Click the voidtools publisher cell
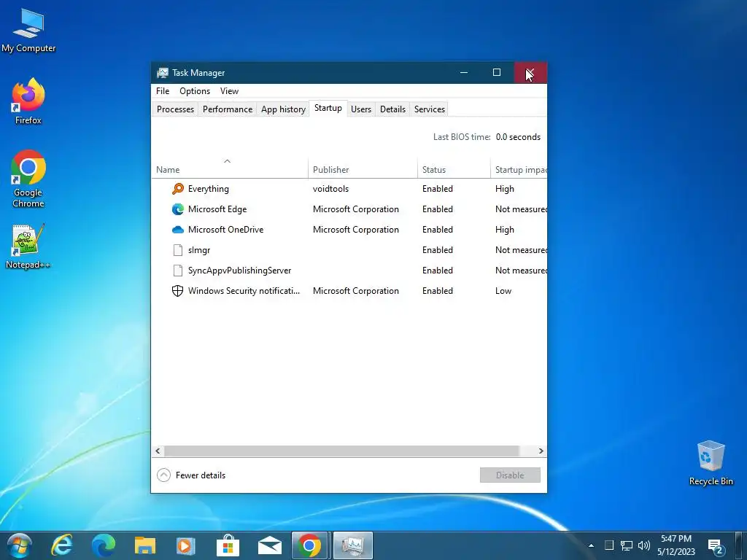 (x=330, y=189)
